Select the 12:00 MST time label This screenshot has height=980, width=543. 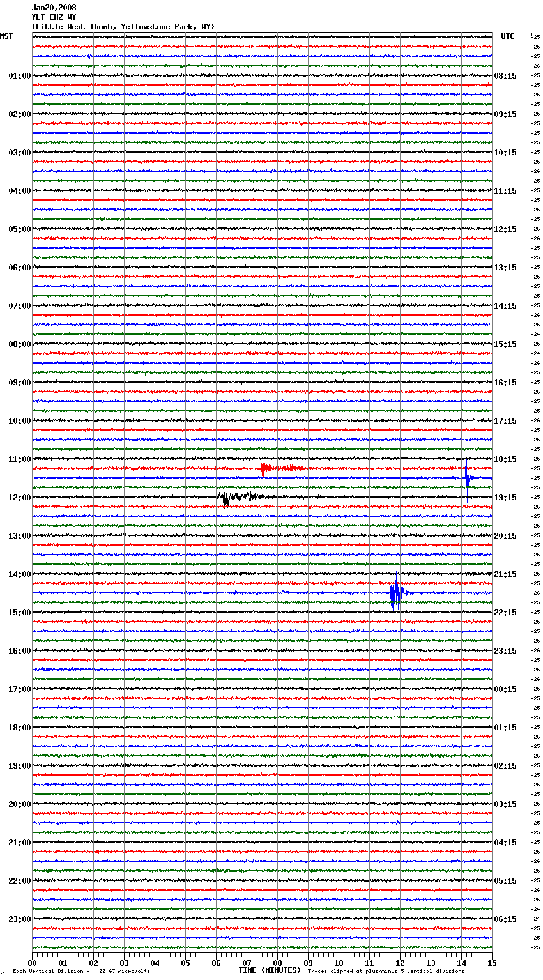coord(19,498)
